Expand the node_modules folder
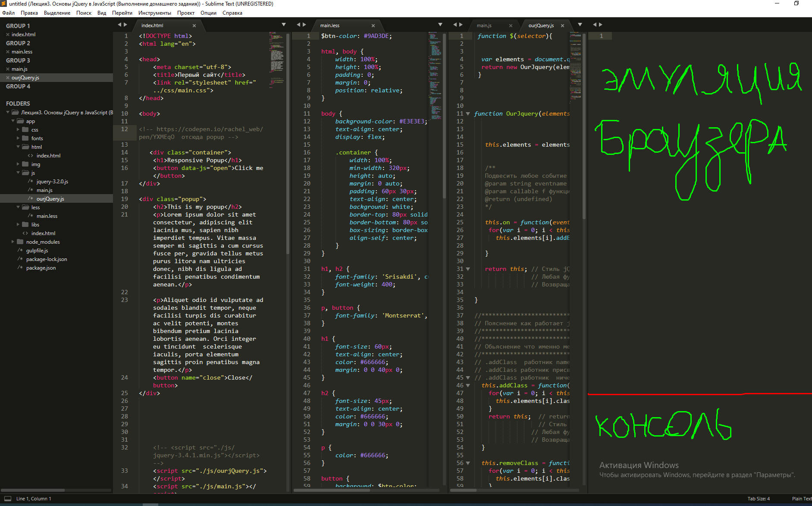This screenshot has height=506, width=812. [13, 242]
